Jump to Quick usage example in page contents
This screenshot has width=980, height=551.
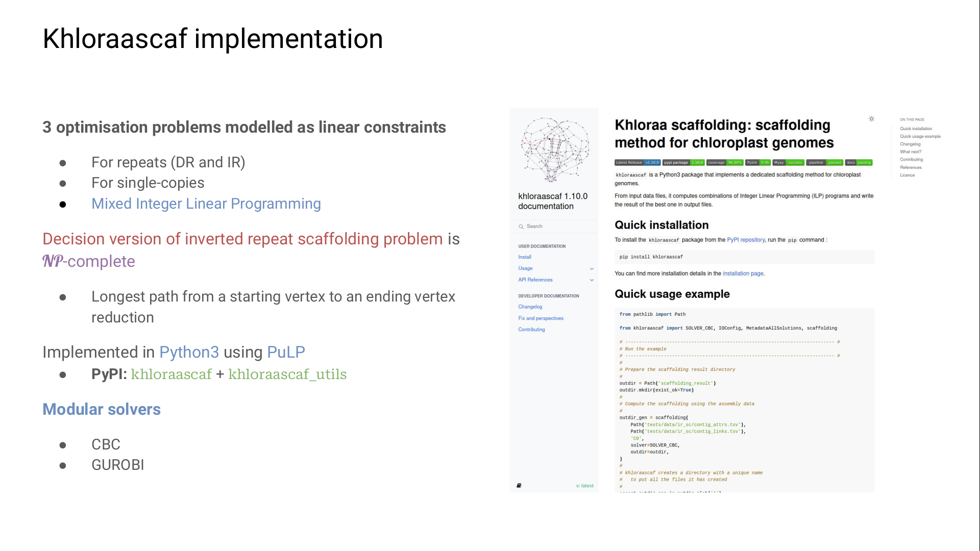[920, 136]
